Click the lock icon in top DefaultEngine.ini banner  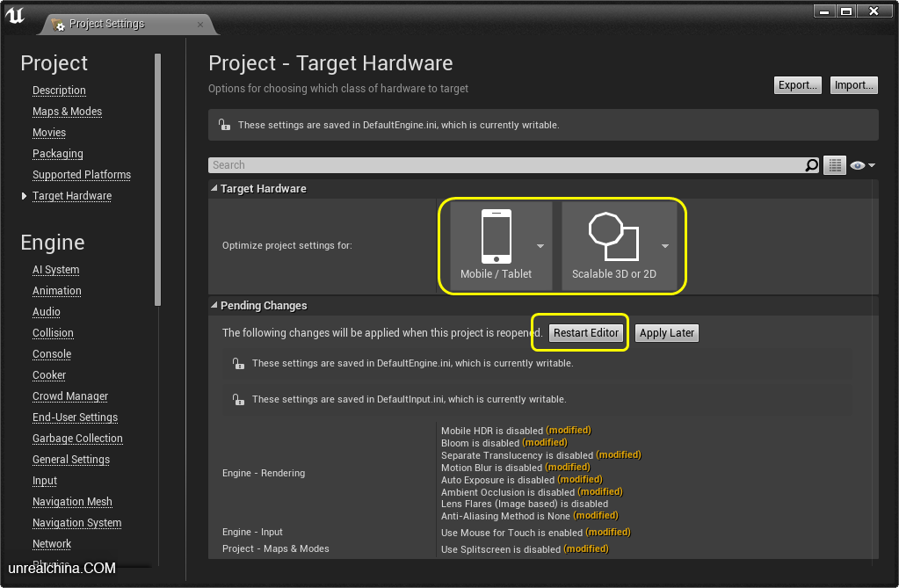click(223, 125)
